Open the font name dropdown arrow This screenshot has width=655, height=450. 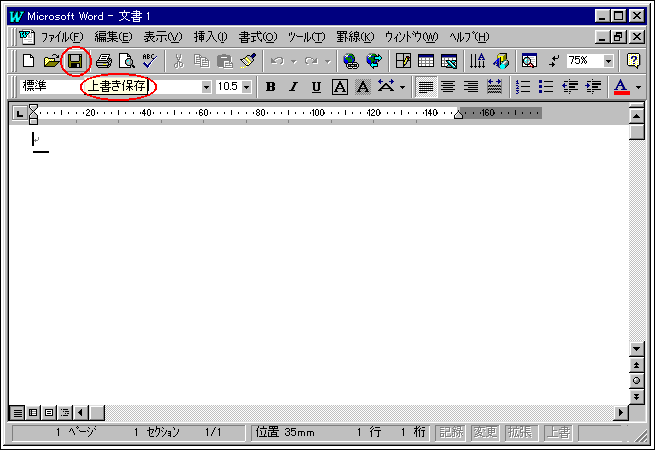point(206,87)
